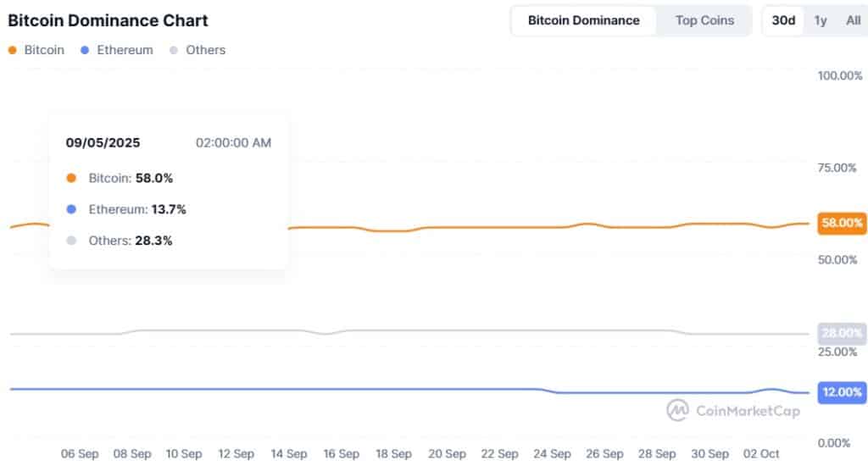
Task: Show the All time range
Action: coord(853,20)
